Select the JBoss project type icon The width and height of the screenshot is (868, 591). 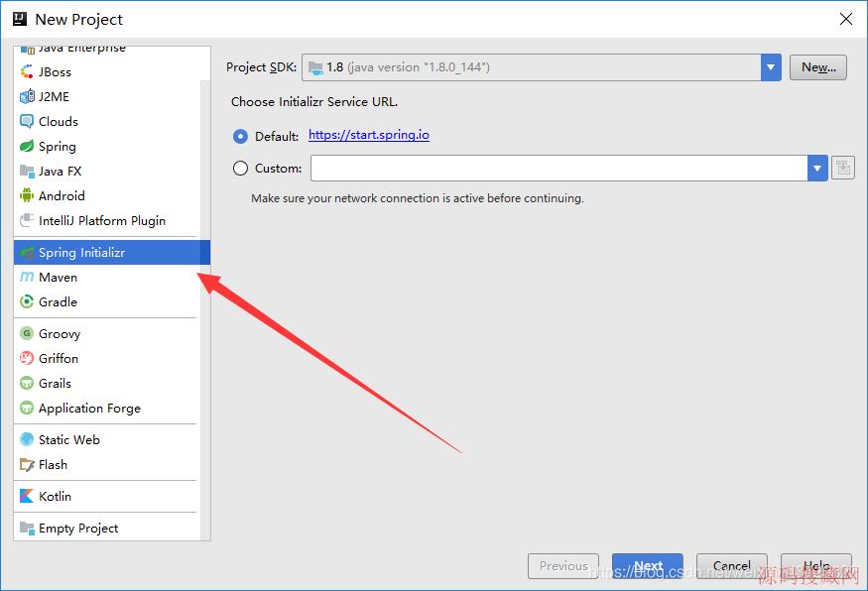(x=27, y=72)
